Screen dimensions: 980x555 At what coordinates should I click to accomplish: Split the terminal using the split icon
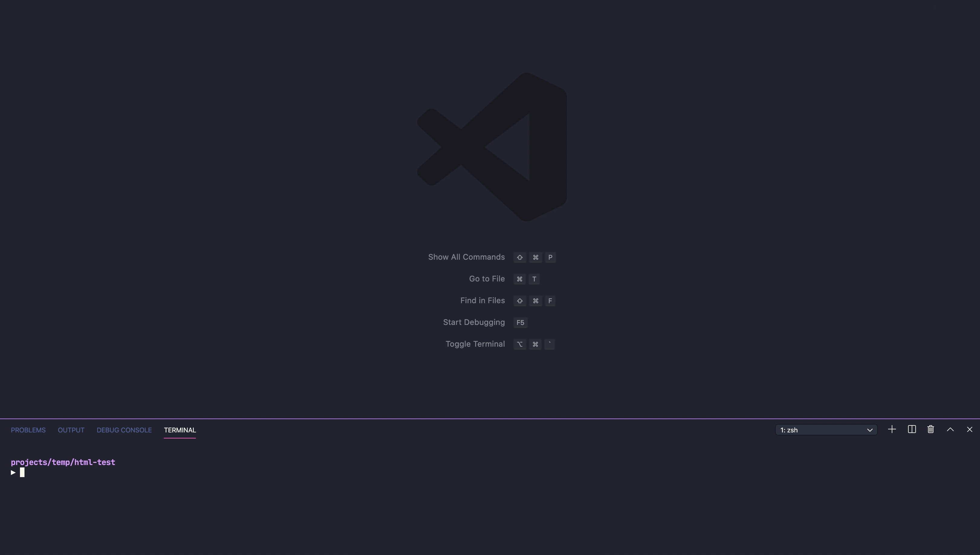(x=911, y=429)
